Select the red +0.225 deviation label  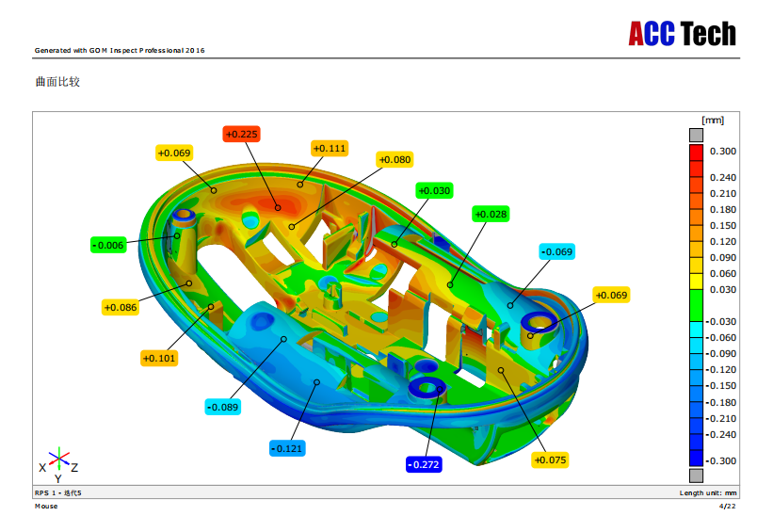241,135
